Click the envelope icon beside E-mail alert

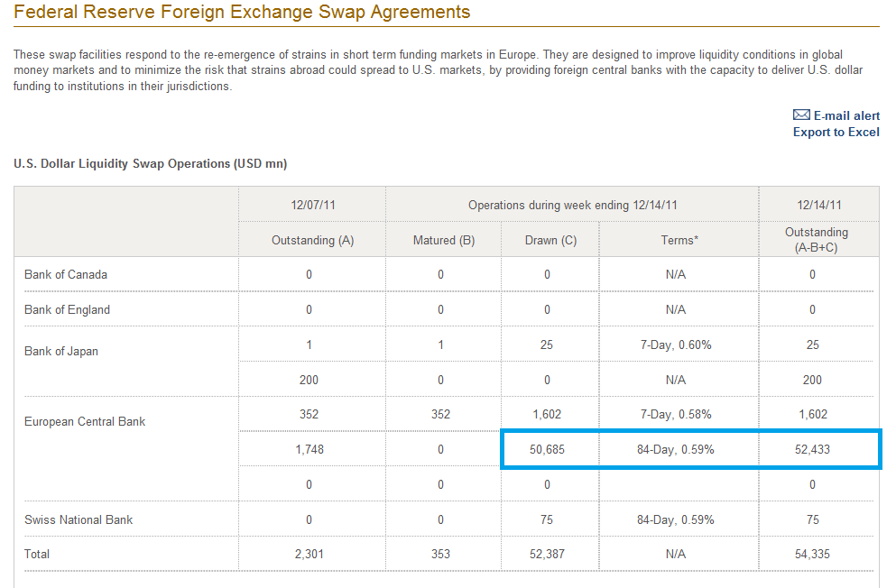pos(801,115)
